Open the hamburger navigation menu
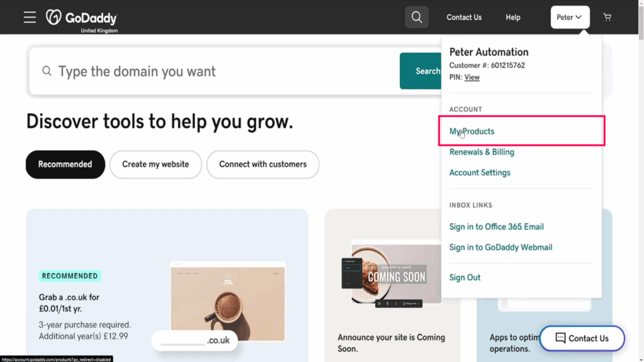The image size is (644, 362). point(30,17)
